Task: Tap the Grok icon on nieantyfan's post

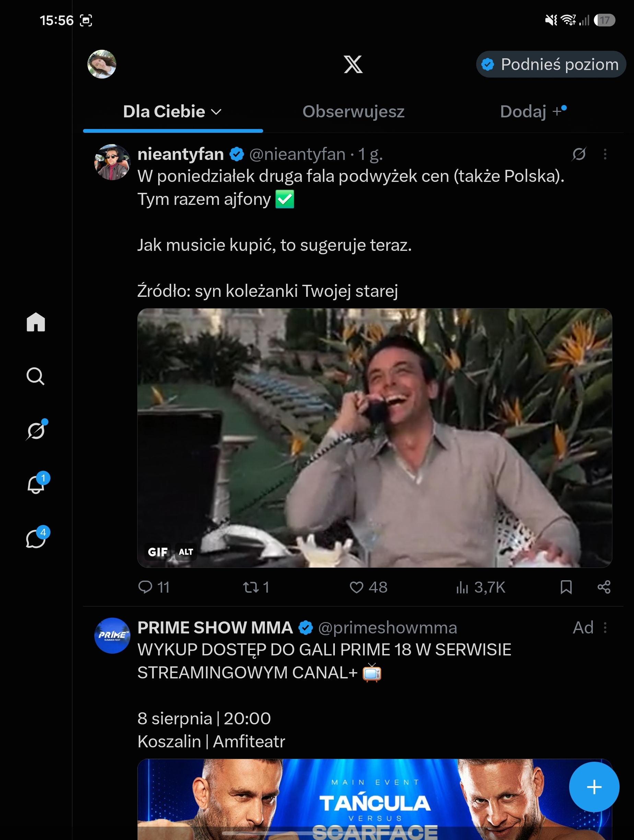Action: (x=579, y=154)
